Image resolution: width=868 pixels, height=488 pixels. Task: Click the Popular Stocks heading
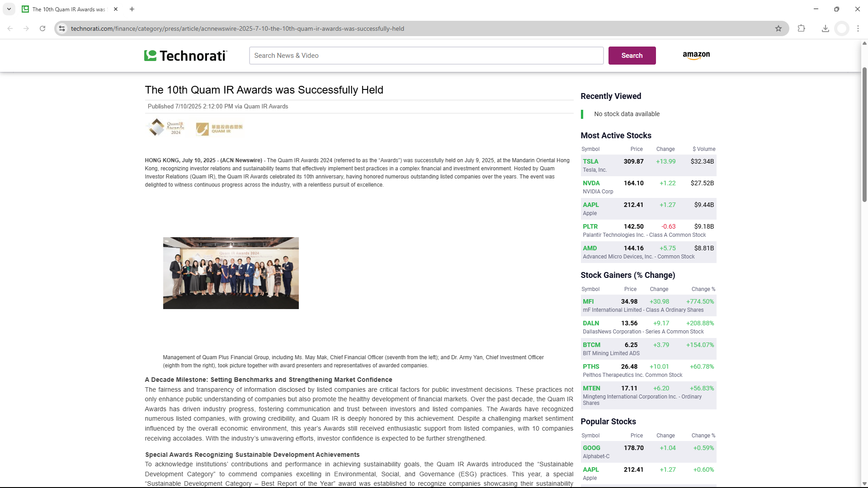(x=608, y=422)
